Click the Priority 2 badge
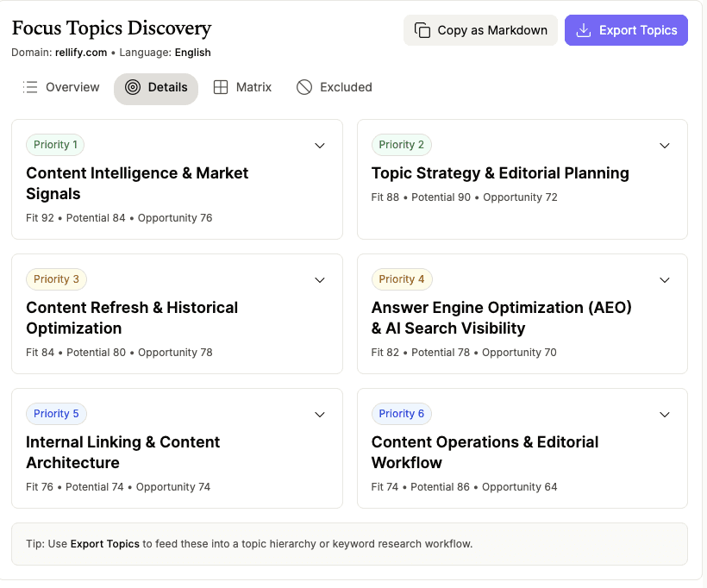This screenshot has width=707, height=588. coord(401,145)
